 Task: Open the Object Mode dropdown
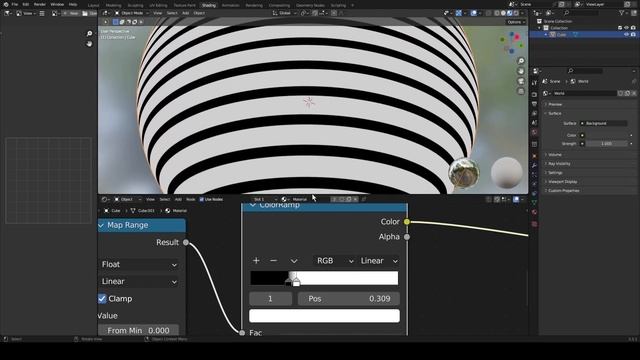point(131,13)
